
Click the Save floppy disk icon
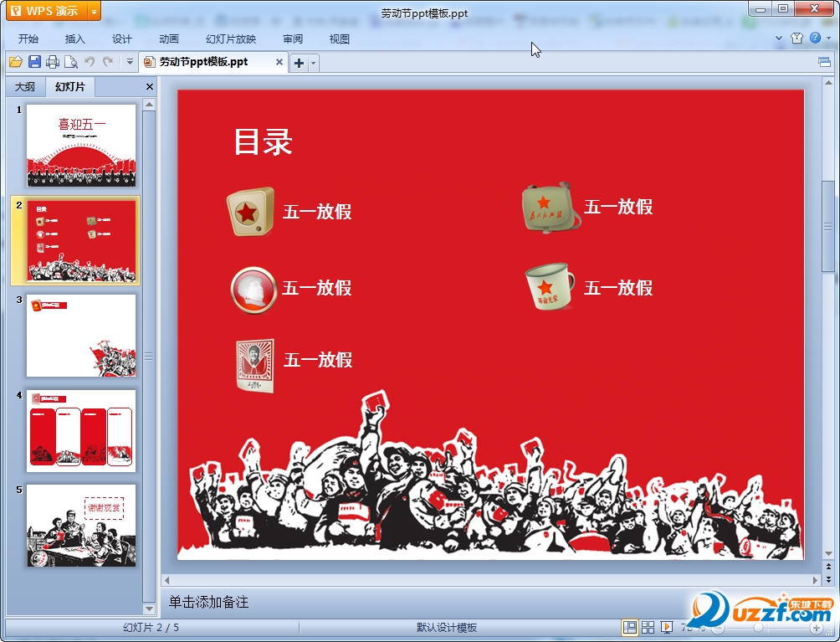click(x=34, y=62)
